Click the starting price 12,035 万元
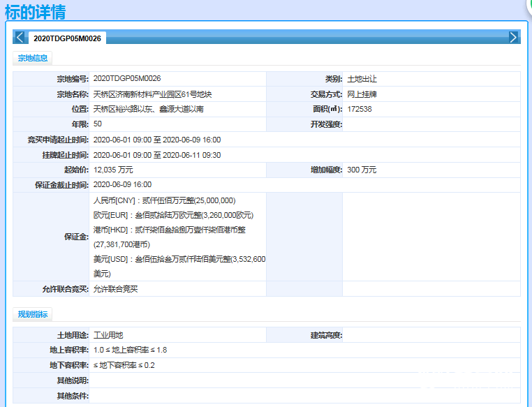This screenshot has width=532, height=407. tap(113, 170)
